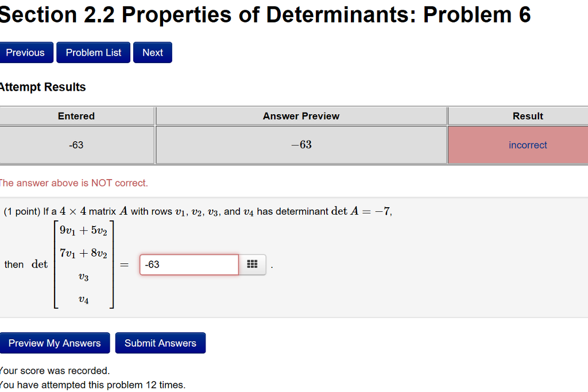Click the Previous button
588x392 pixels.
[26, 52]
